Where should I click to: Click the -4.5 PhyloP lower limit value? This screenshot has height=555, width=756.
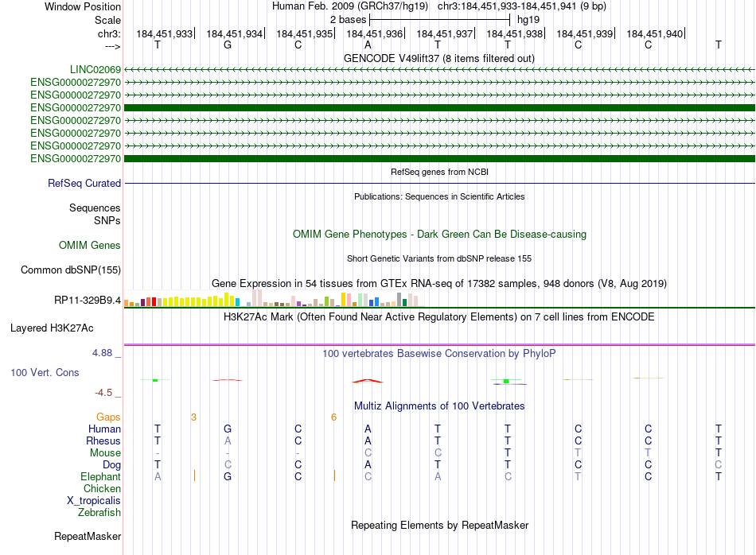[x=103, y=393]
